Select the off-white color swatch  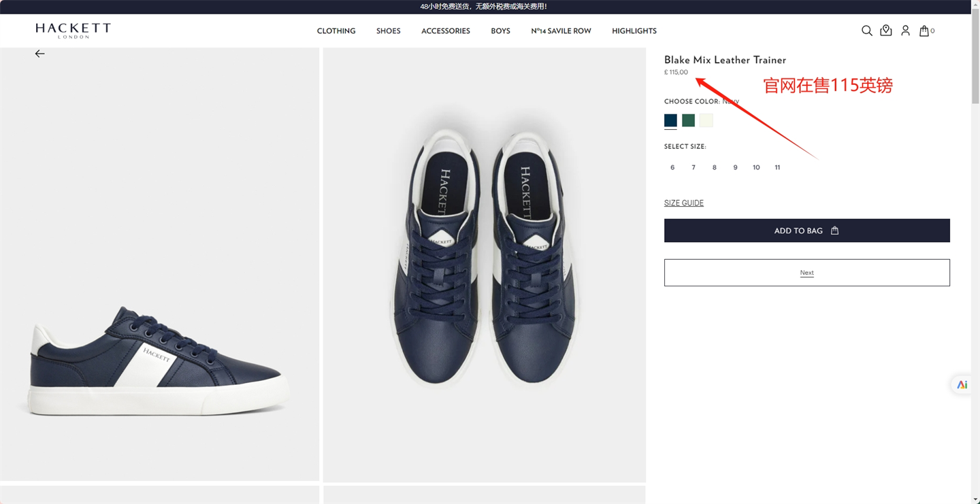706,120
